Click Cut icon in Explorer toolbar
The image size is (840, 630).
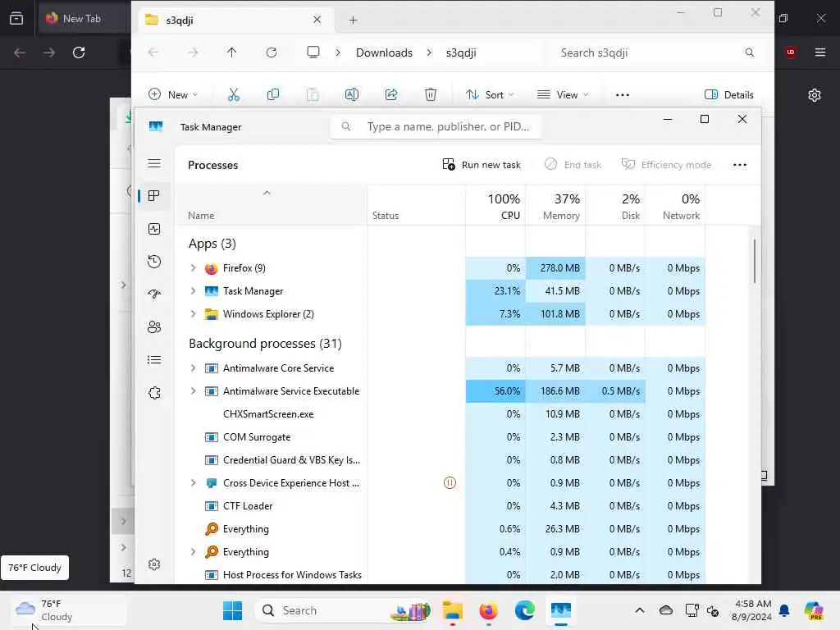coord(234,95)
